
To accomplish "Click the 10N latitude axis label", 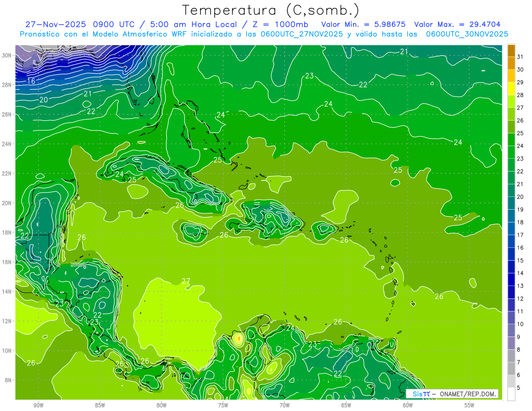I will [x=7, y=351].
